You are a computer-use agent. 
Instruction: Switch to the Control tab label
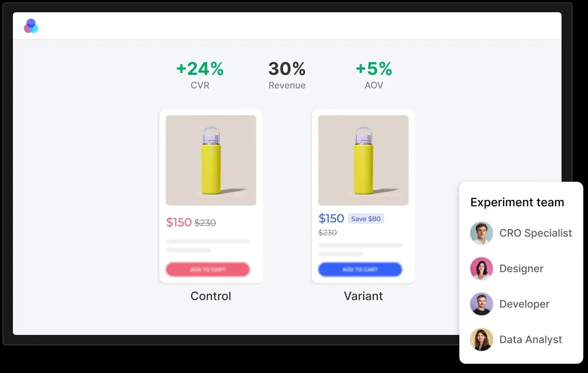pos(211,296)
